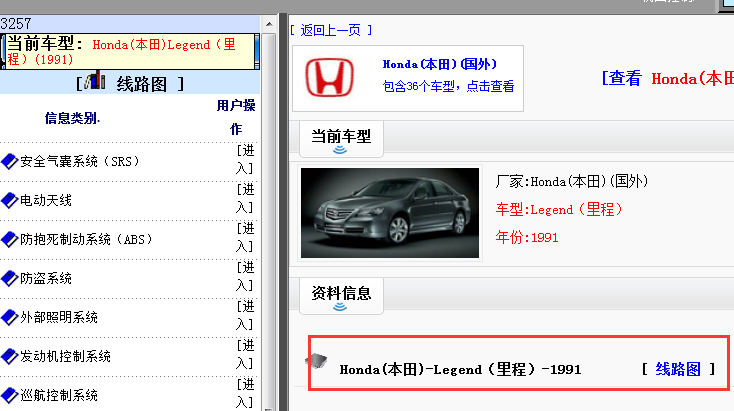Click the 用户操作 column header
Image resolution: width=734 pixels, height=411 pixels.
[x=236, y=117]
